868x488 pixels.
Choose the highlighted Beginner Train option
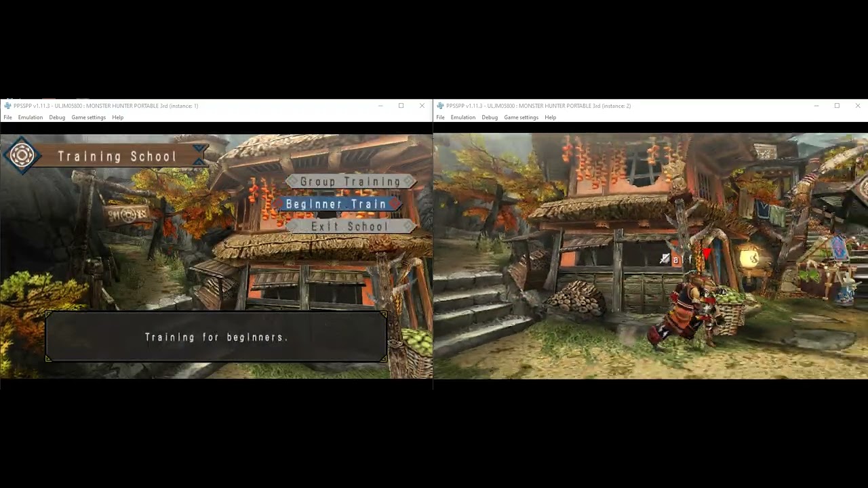(x=336, y=204)
